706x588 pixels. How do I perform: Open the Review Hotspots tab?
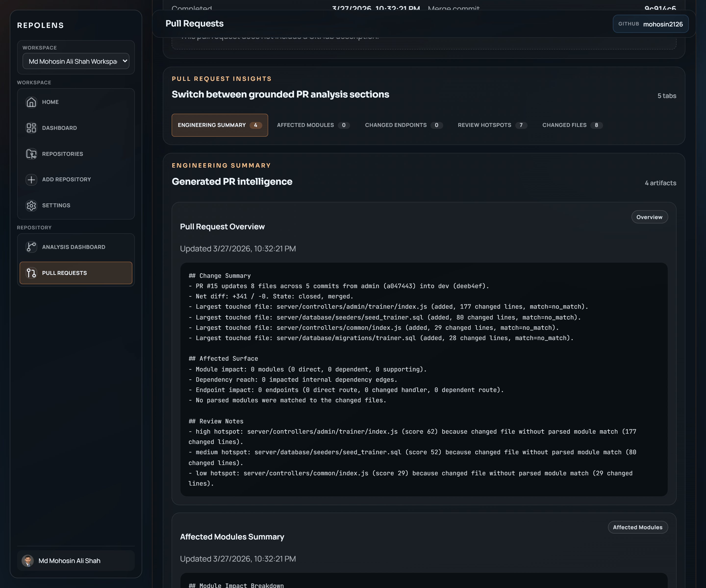[x=492, y=125]
